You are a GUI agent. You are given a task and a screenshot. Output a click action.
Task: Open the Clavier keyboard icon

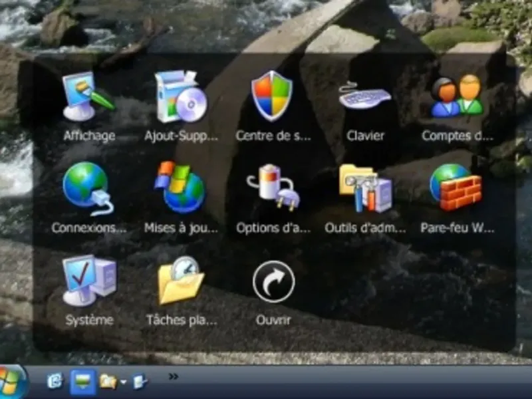point(364,95)
